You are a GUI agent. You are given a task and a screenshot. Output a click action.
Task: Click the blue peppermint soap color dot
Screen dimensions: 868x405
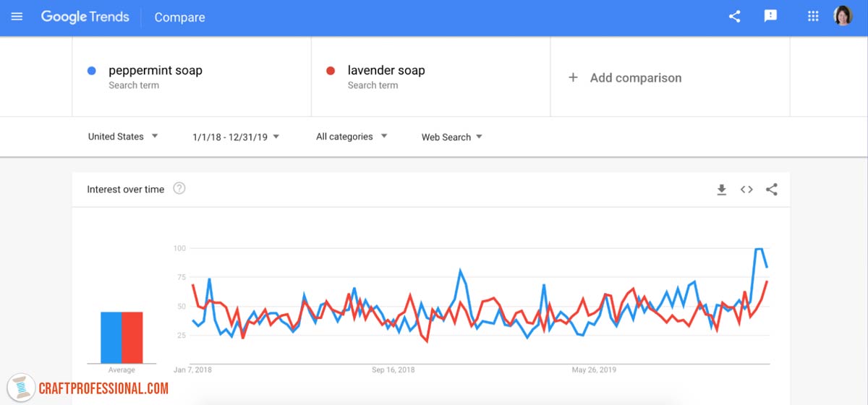(x=91, y=71)
